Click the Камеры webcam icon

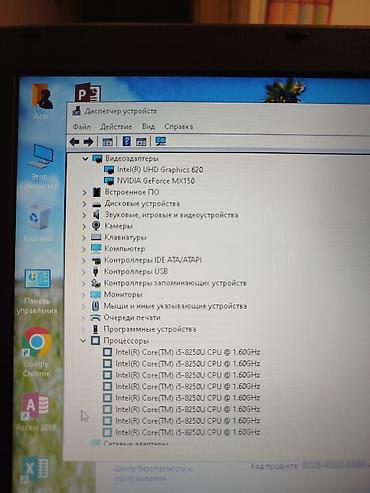96,226
